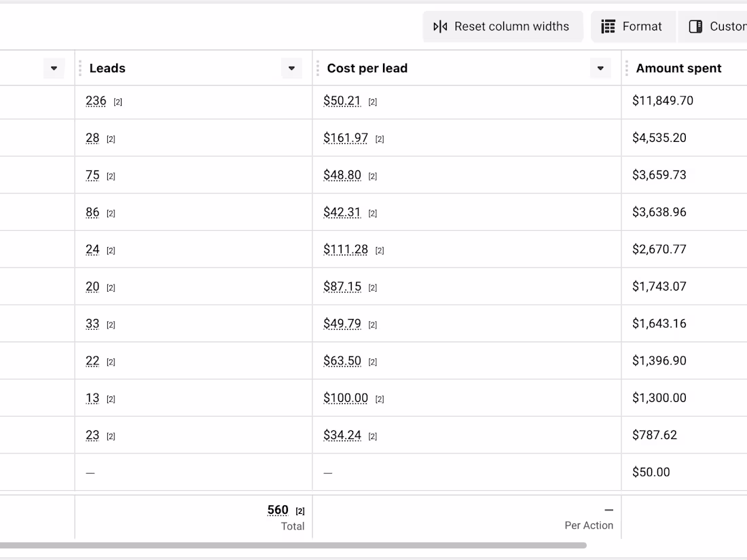Click the horizontal scrollbar below the table

click(292, 545)
